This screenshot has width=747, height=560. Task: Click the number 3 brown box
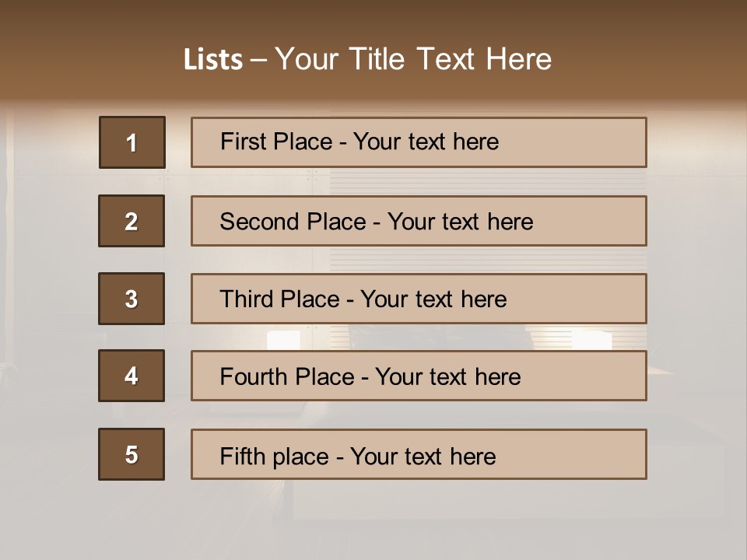pyautogui.click(x=131, y=299)
